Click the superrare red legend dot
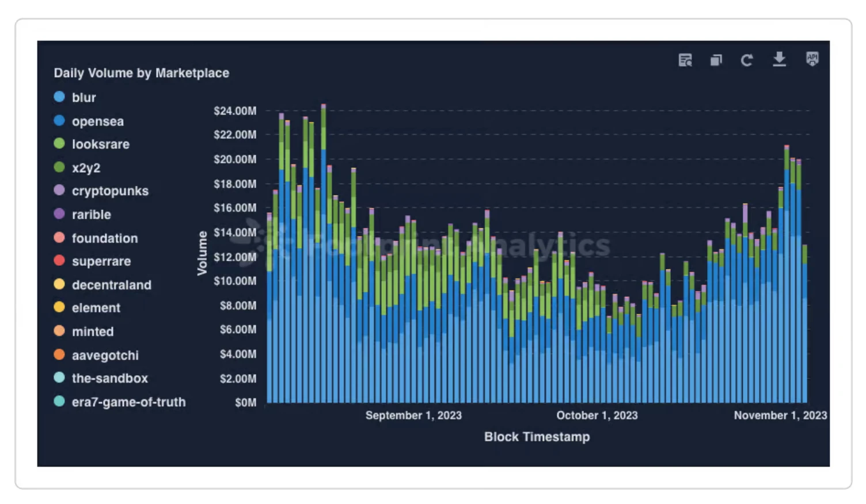 pos(59,261)
